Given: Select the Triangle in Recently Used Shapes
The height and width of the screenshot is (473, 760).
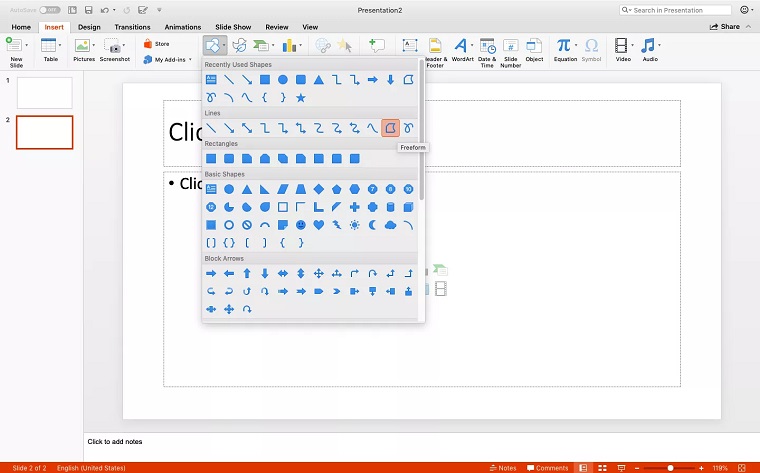Looking at the screenshot, I should coord(318,79).
